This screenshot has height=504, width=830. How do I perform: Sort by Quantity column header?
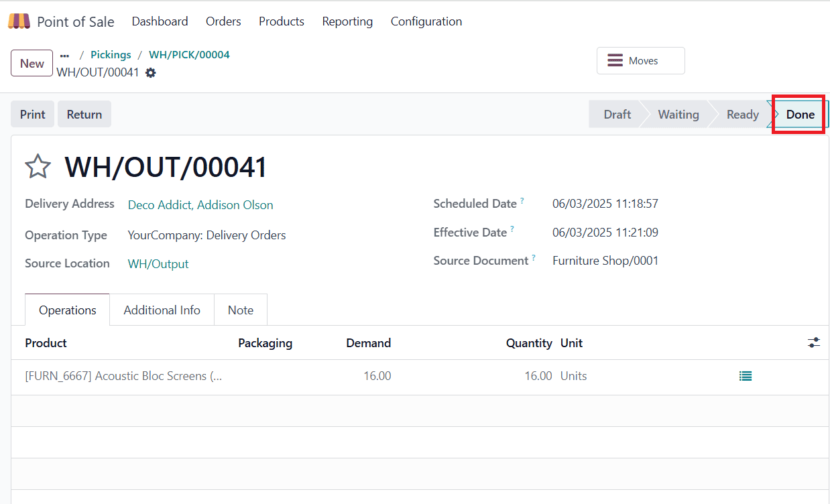(x=529, y=343)
